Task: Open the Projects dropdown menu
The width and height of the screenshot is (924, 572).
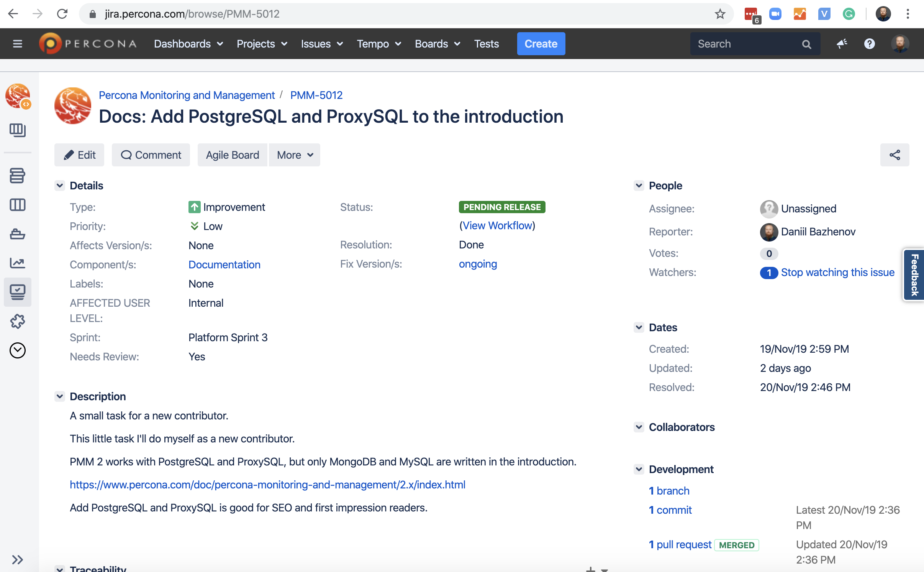Action: [262, 44]
